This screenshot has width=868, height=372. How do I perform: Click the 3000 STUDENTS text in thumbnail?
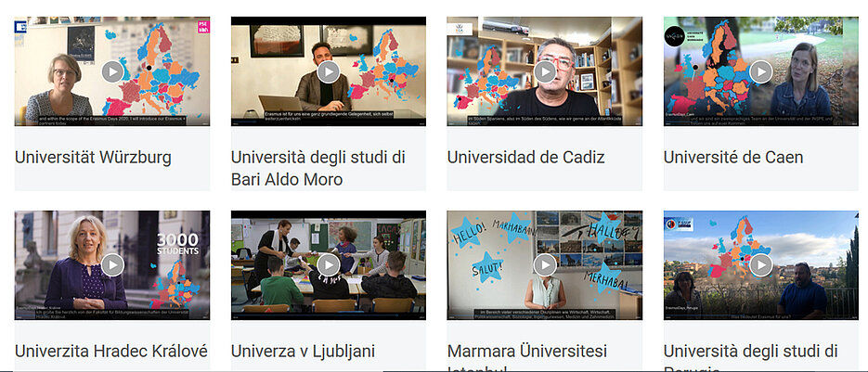pos(177,244)
